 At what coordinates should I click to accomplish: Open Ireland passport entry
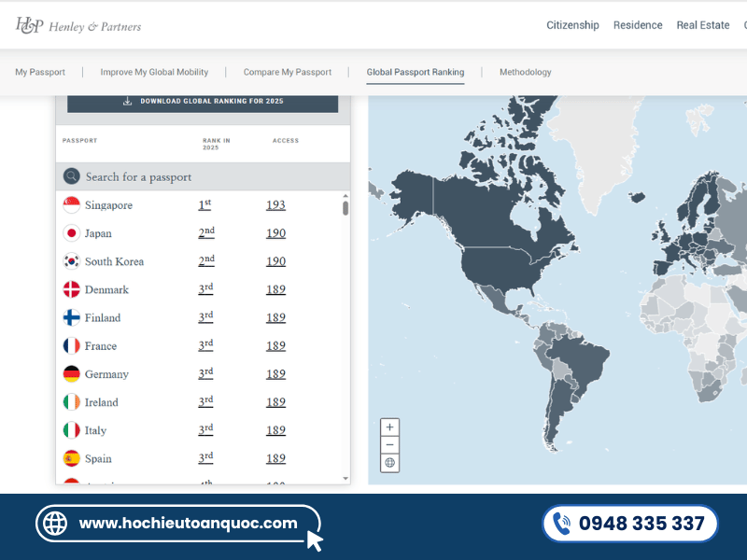(102, 402)
